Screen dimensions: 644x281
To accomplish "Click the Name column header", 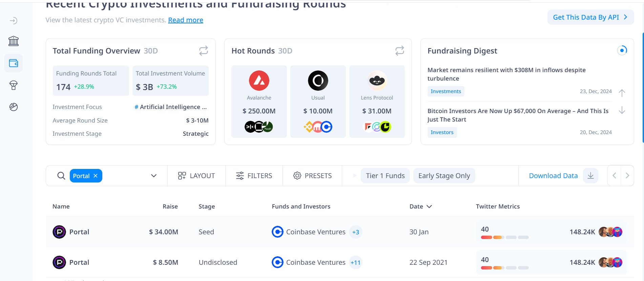I will 61,207.
